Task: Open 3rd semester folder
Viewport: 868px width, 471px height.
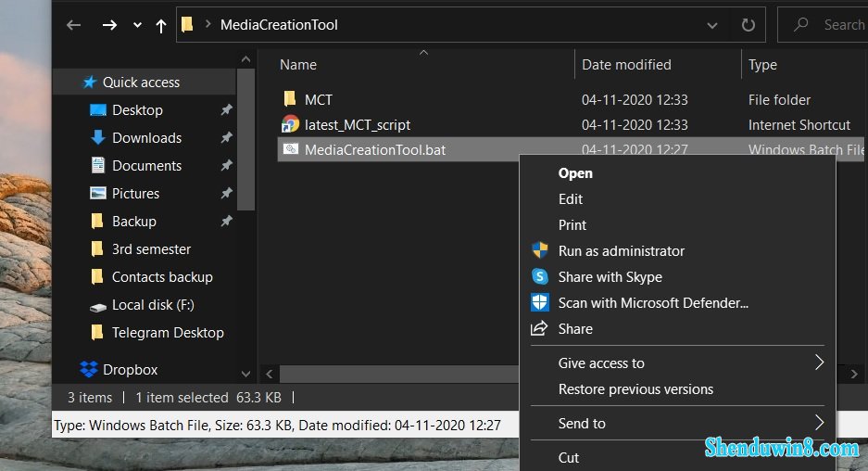Action: click(x=151, y=249)
